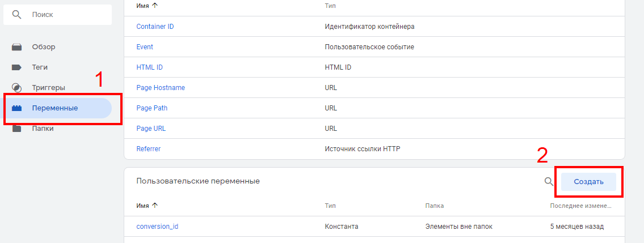Sort user variables by Имя column
This screenshot has height=243, width=644.
pos(144,206)
